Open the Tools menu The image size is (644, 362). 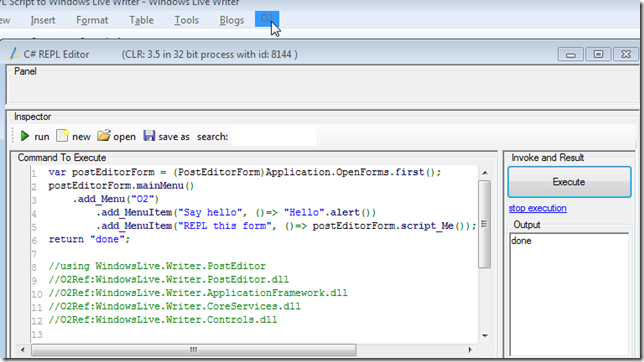(186, 20)
